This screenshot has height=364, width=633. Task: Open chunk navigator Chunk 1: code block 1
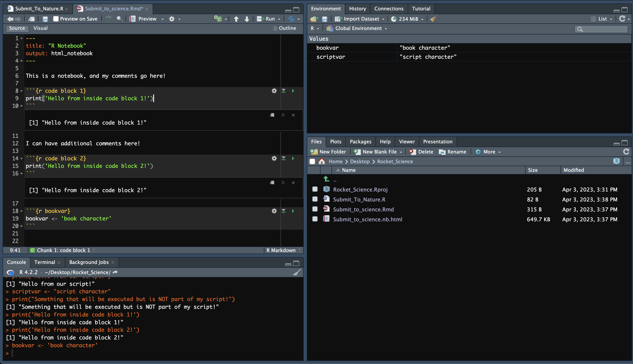click(63, 250)
